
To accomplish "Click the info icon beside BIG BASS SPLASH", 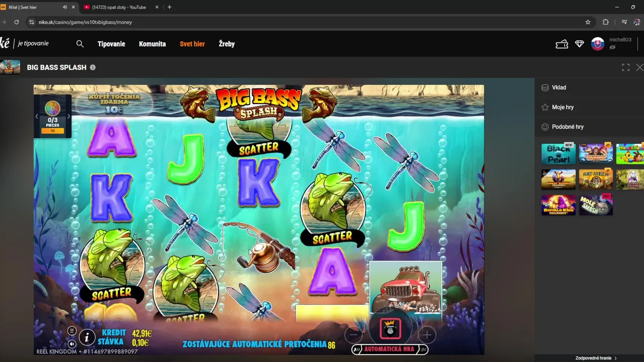I will pos(93,67).
